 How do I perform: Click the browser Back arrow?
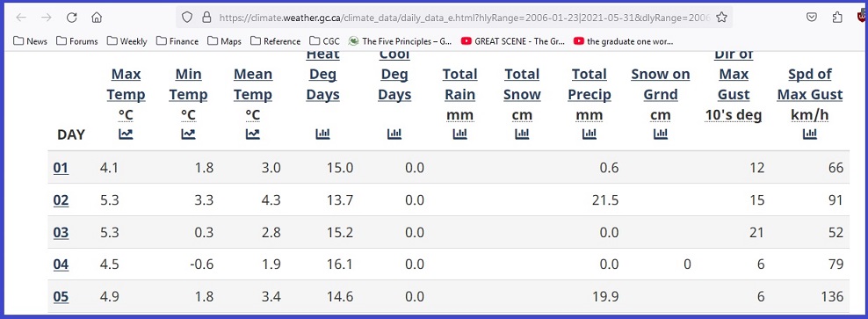point(21,18)
